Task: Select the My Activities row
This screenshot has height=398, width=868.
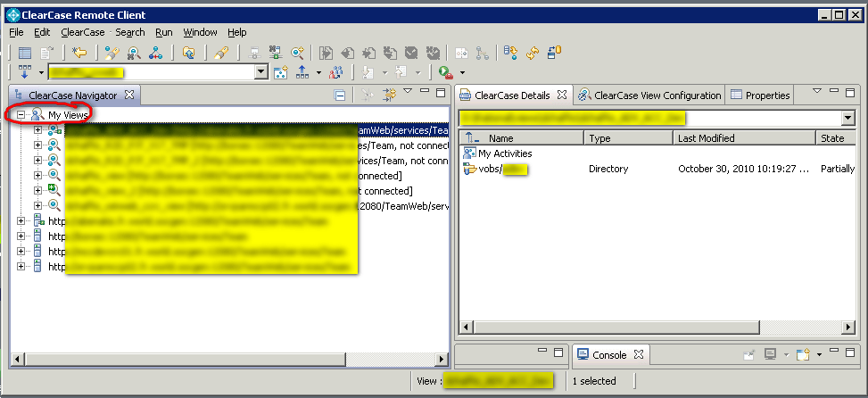Action: click(657, 153)
